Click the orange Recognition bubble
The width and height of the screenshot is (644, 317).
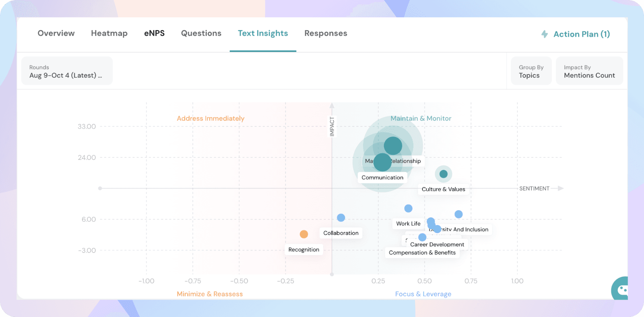pyautogui.click(x=304, y=234)
